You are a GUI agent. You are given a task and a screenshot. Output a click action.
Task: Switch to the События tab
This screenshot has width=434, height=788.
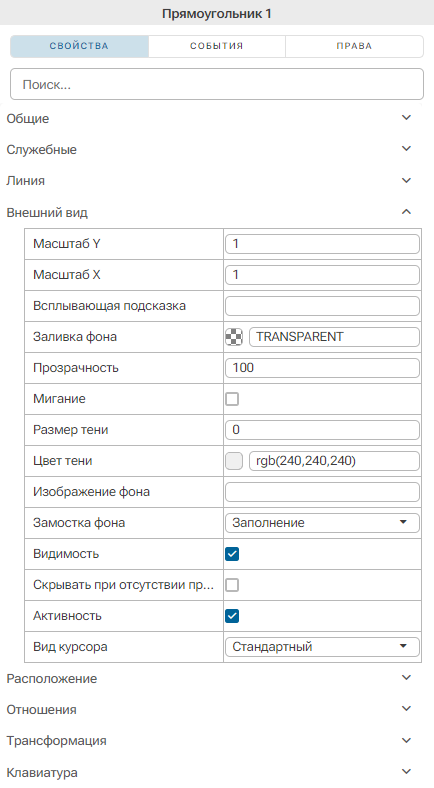click(216, 46)
